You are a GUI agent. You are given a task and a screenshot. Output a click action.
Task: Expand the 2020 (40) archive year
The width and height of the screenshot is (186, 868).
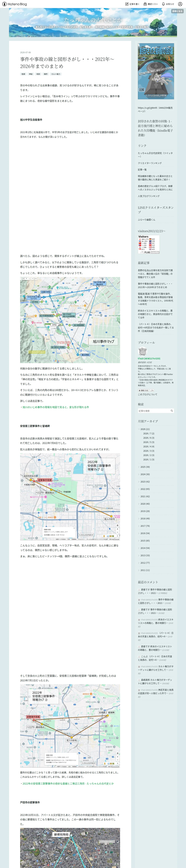tap(139, 504)
